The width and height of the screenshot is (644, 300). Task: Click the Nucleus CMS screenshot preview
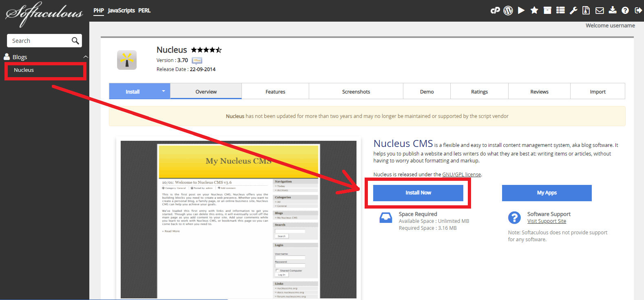pos(239,220)
